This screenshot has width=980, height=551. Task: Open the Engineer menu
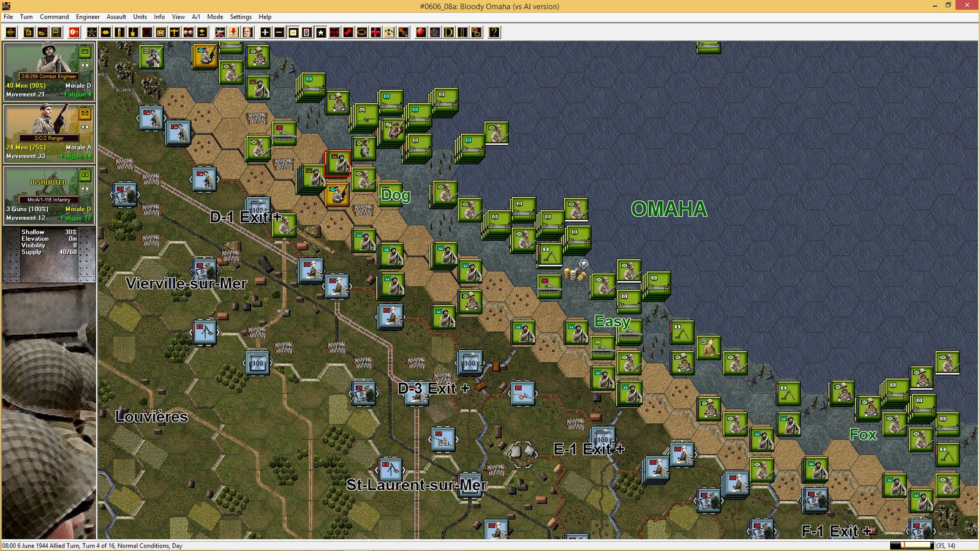tap(88, 17)
